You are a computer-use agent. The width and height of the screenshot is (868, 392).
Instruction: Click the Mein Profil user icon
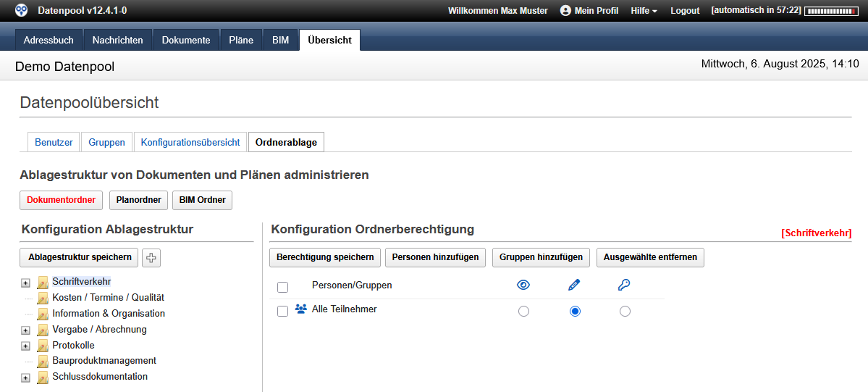[565, 11]
